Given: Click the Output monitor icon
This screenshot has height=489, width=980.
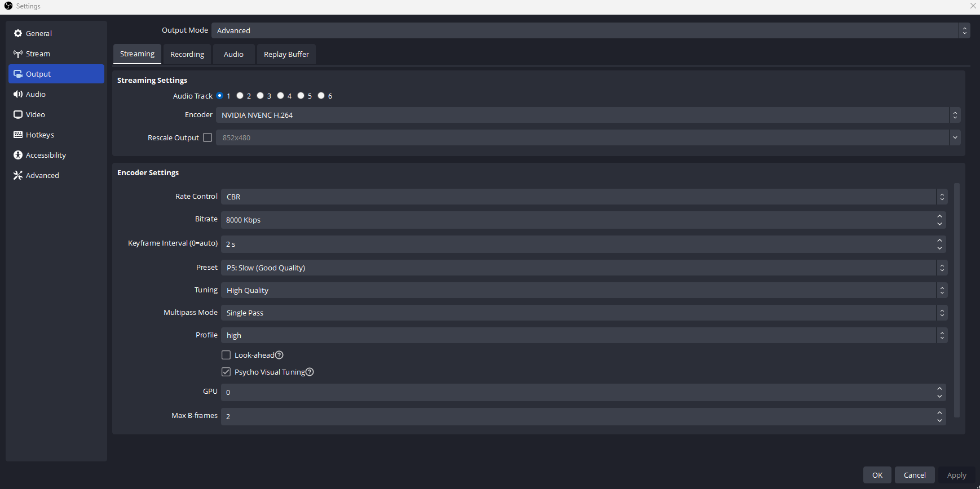Looking at the screenshot, I should point(18,74).
